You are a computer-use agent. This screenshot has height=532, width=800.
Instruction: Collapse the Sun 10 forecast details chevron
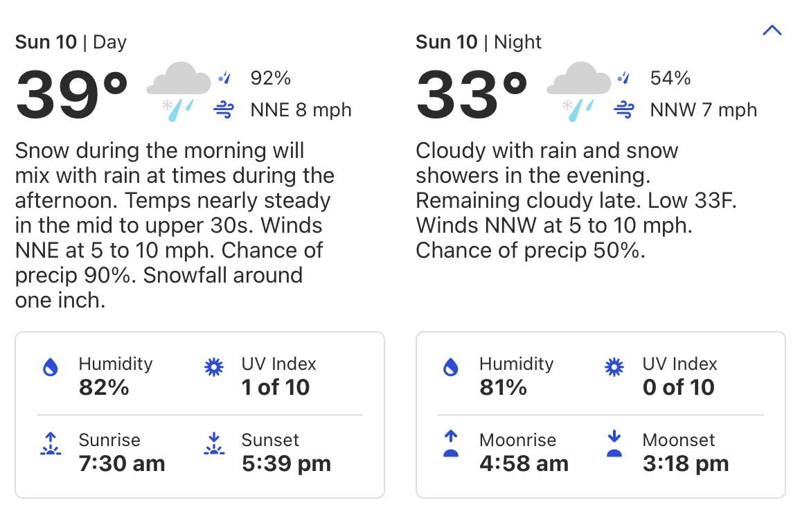click(772, 31)
